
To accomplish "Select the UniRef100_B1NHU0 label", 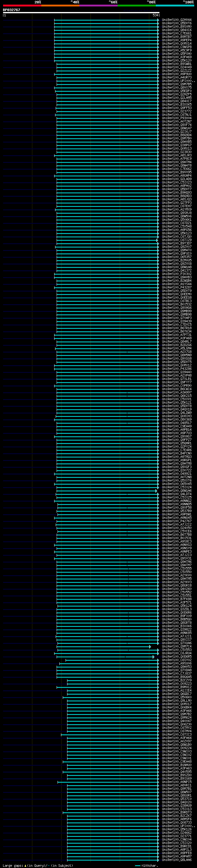I will pos(177,765).
